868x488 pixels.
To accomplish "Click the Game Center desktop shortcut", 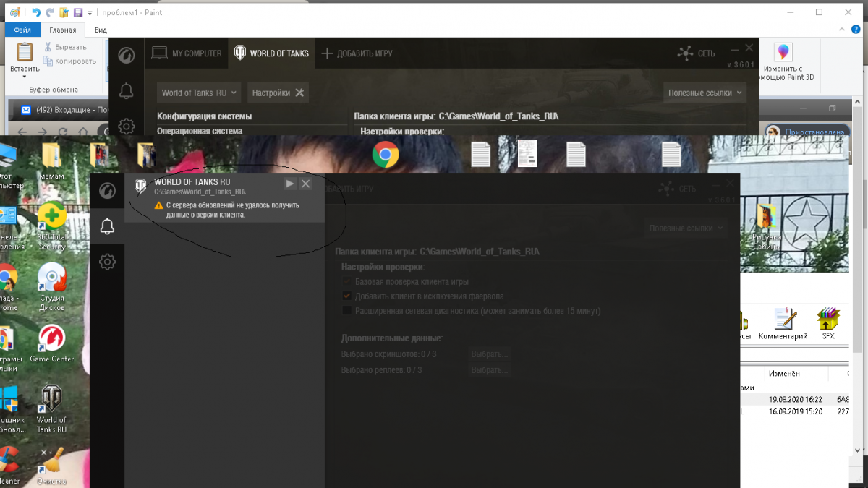I will tap(52, 344).
